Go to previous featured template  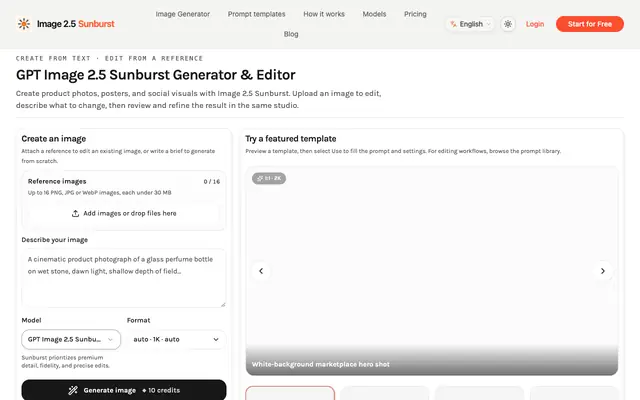(261, 271)
